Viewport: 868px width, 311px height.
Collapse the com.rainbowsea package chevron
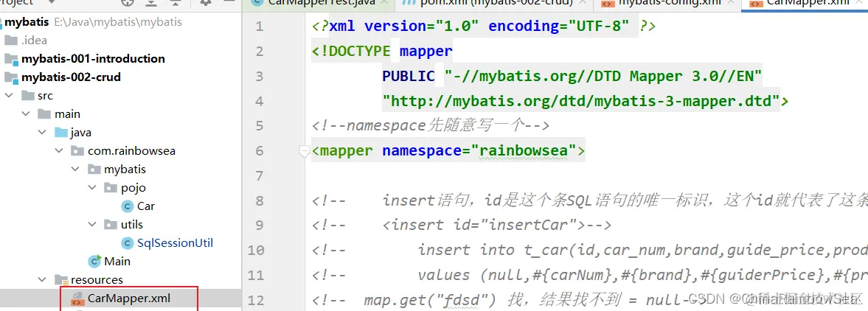(x=59, y=151)
